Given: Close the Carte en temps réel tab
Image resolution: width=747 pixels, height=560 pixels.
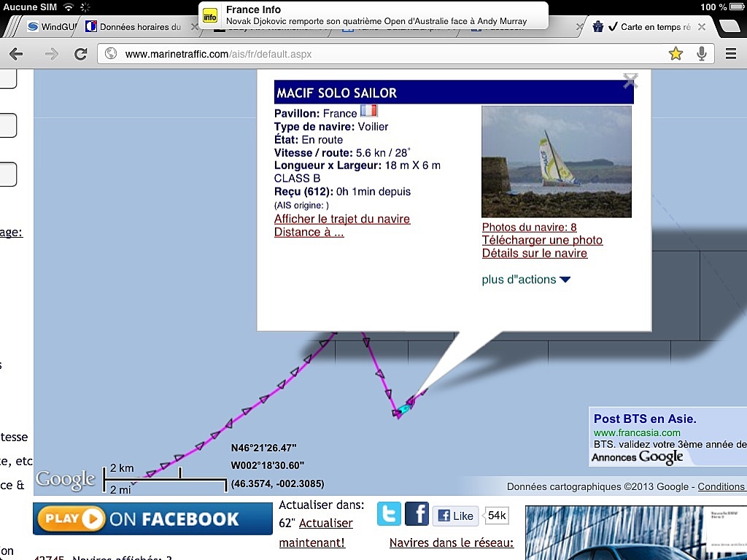Looking at the screenshot, I should point(702,27).
